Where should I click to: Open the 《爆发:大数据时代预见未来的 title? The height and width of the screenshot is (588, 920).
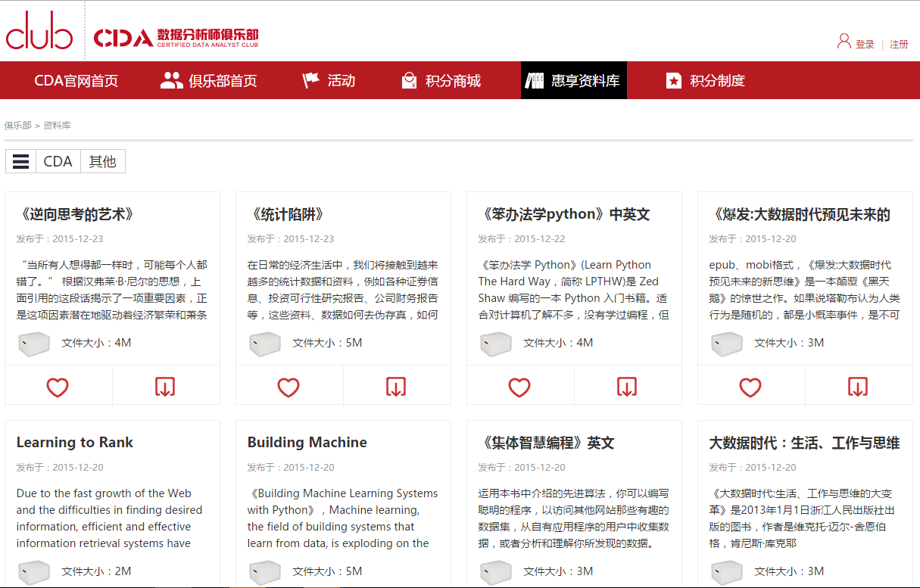coord(800,214)
